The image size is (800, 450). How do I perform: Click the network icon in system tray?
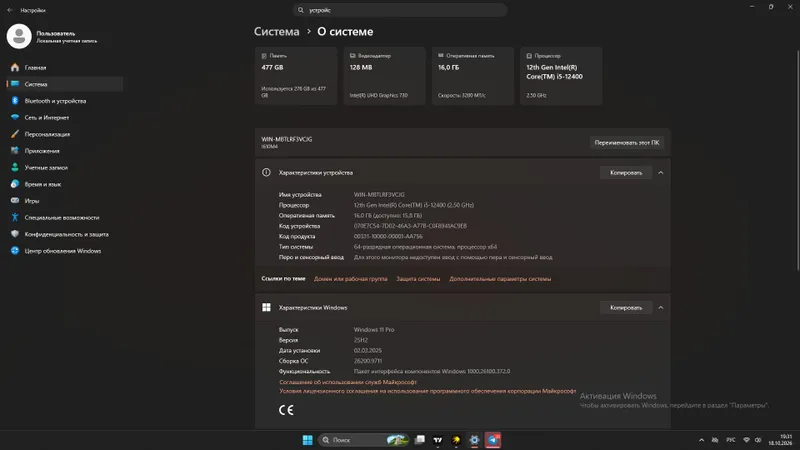746,440
